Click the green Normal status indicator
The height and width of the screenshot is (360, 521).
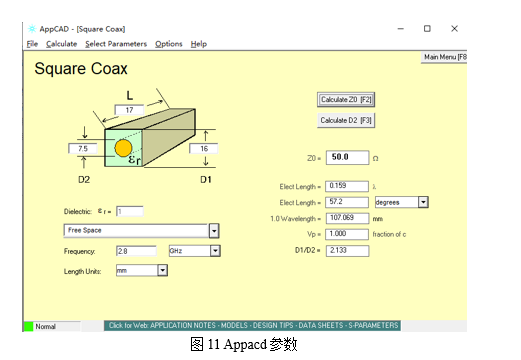pyautogui.click(x=29, y=326)
